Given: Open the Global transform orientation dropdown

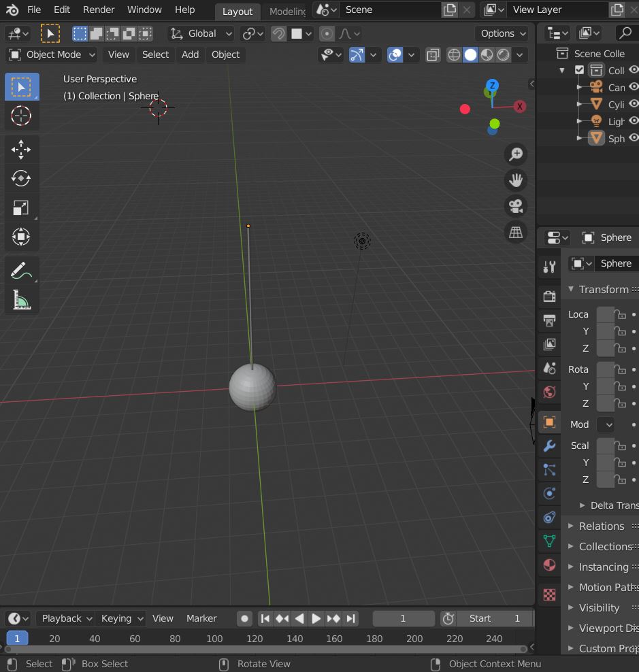Looking at the screenshot, I should (201, 33).
